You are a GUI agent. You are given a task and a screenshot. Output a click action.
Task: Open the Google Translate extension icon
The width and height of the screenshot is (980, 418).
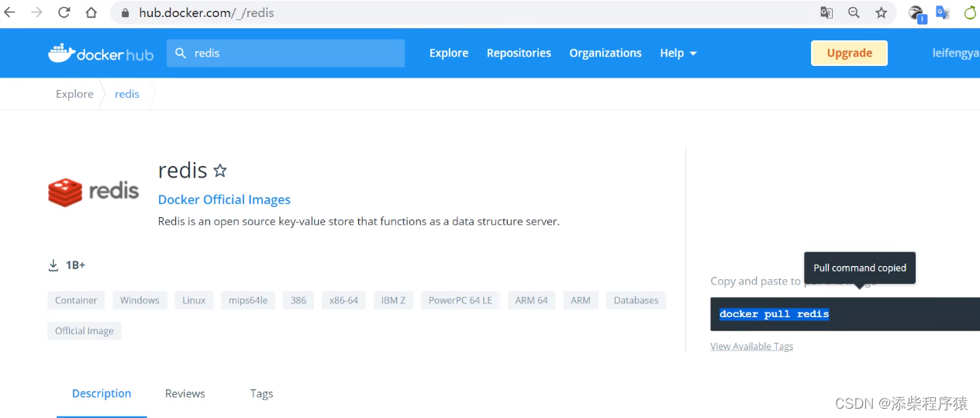point(943,12)
